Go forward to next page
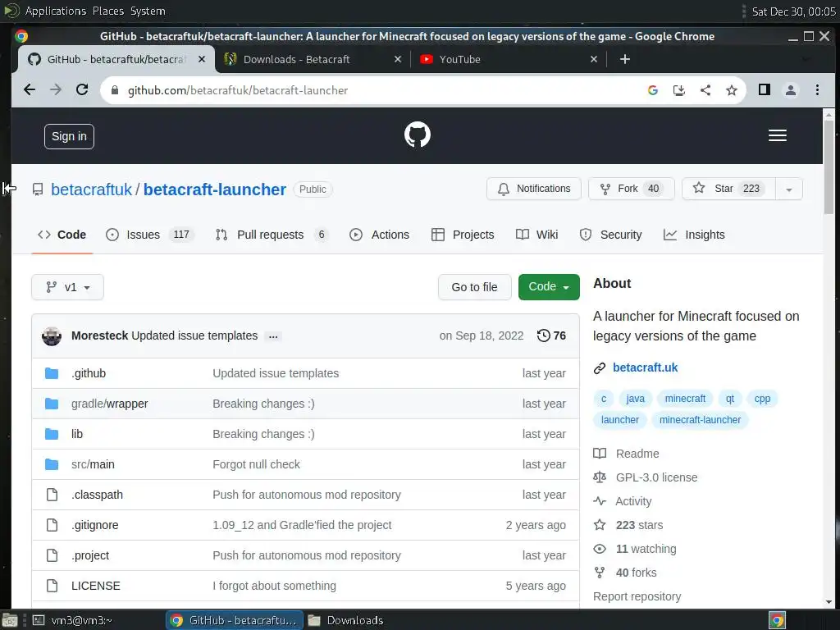The height and width of the screenshot is (630, 840). tap(56, 90)
